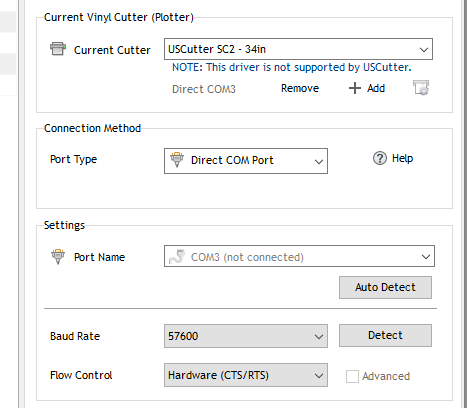The height and width of the screenshot is (408, 467).
Task: Click the Auto Detect button
Action: (385, 287)
